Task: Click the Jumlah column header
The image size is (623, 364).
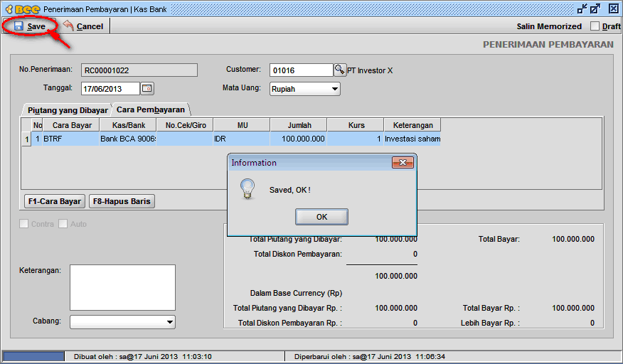Action: [299, 125]
